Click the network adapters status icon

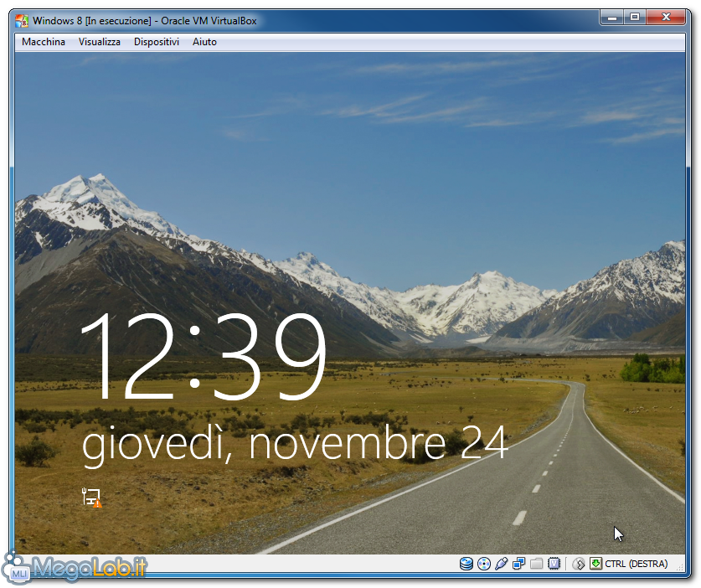click(518, 564)
